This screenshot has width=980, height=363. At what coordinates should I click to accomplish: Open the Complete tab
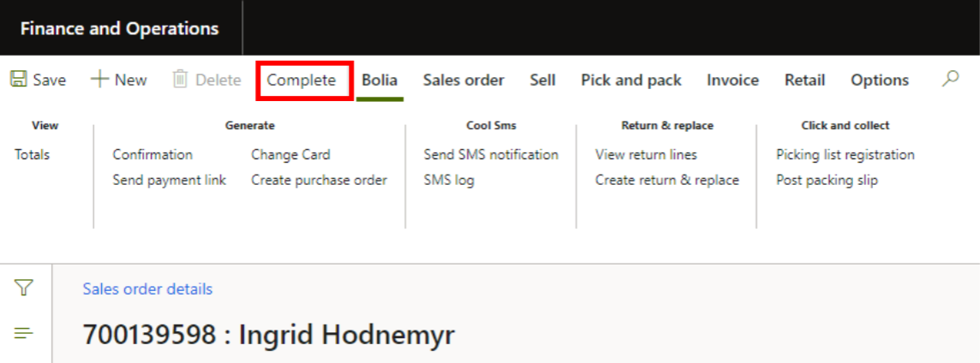[302, 80]
